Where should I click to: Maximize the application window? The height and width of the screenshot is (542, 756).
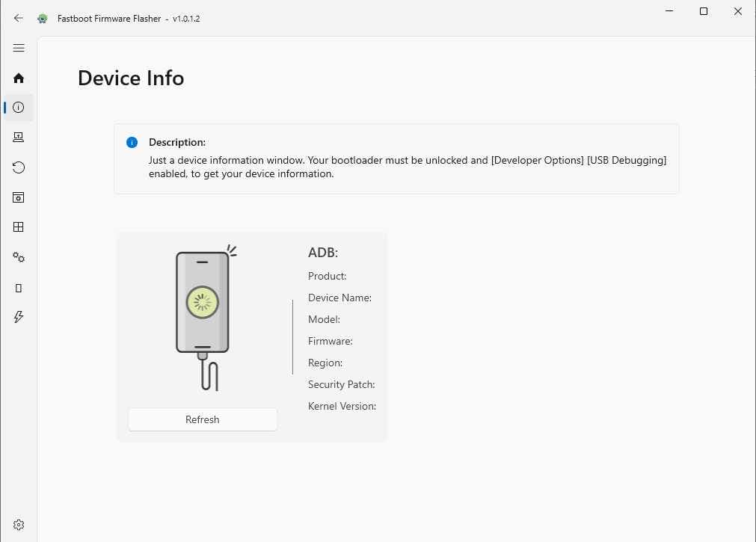[703, 11]
